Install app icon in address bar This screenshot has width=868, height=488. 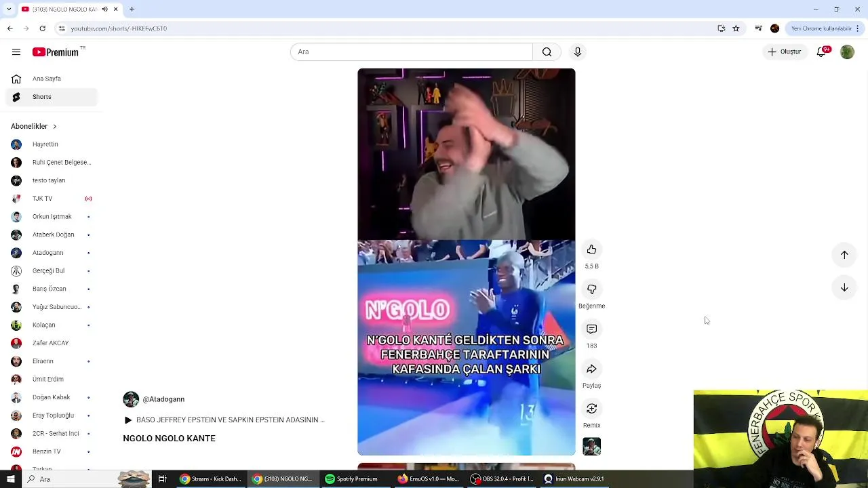click(721, 28)
